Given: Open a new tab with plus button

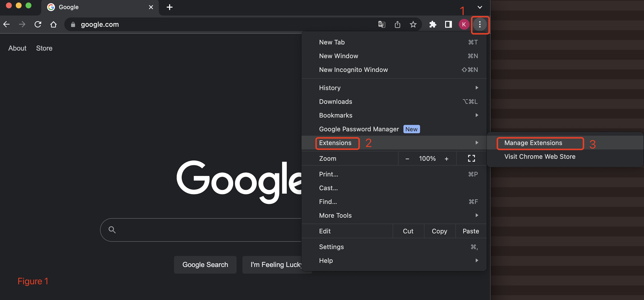Looking at the screenshot, I should click(x=170, y=7).
